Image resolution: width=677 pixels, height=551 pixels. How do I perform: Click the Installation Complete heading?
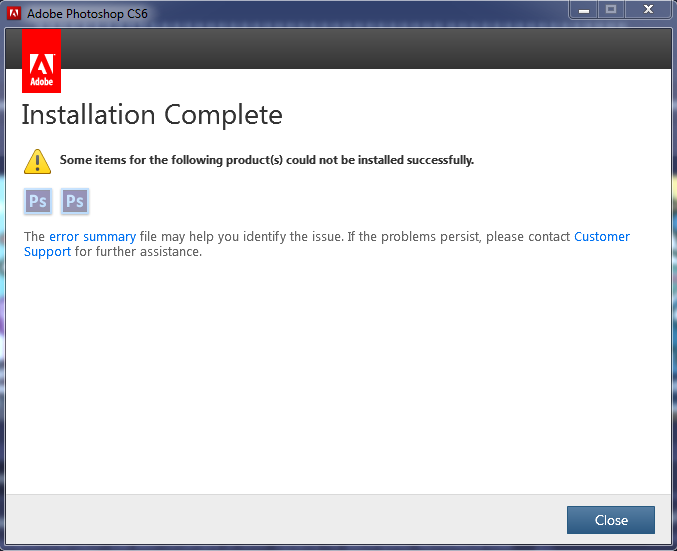152,115
